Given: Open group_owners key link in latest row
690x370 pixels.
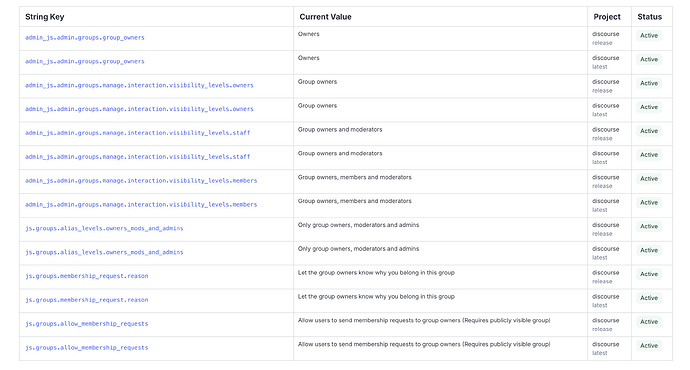Looking at the screenshot, I should pos(84,61).
